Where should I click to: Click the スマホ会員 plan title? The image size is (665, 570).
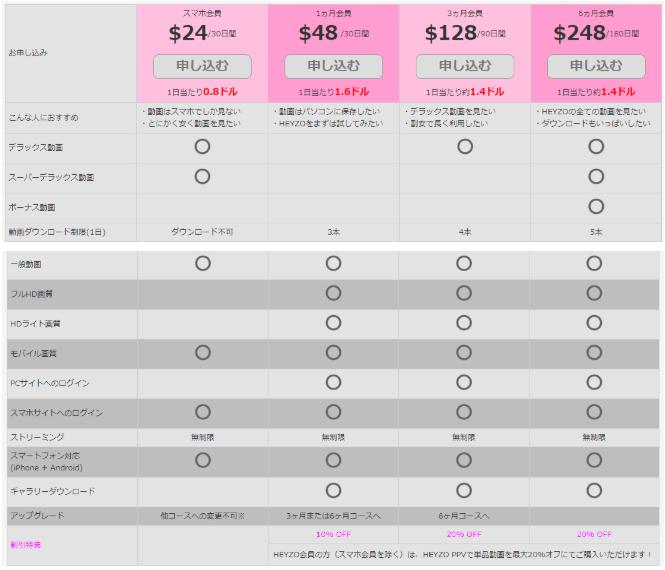tap(202, 12)
